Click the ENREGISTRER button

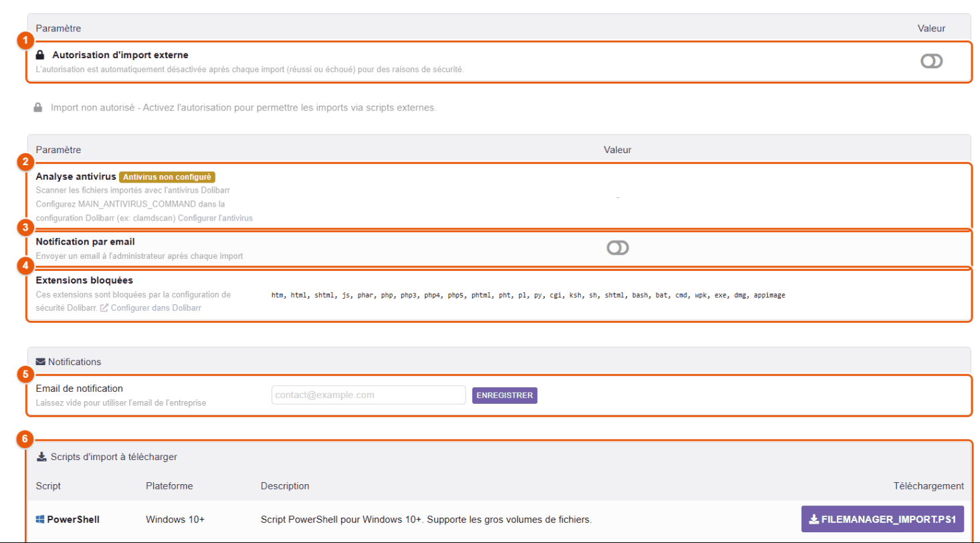pyautogui.click(x=505, y=395)
